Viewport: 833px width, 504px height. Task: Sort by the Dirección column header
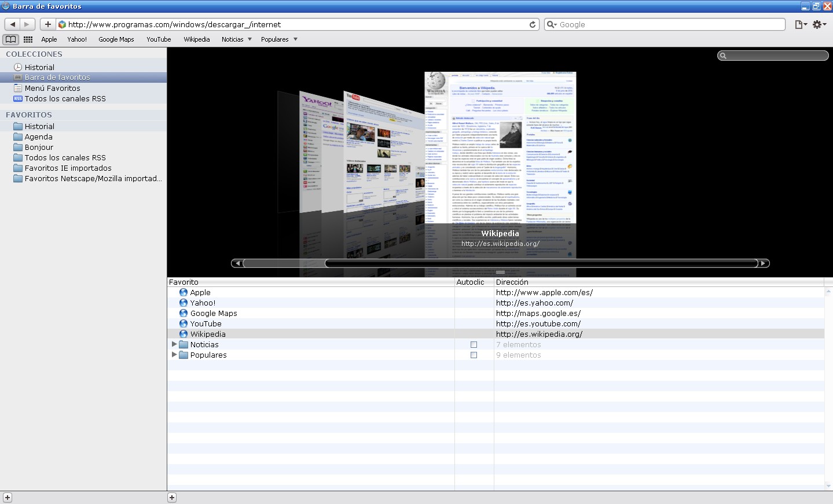659,282
